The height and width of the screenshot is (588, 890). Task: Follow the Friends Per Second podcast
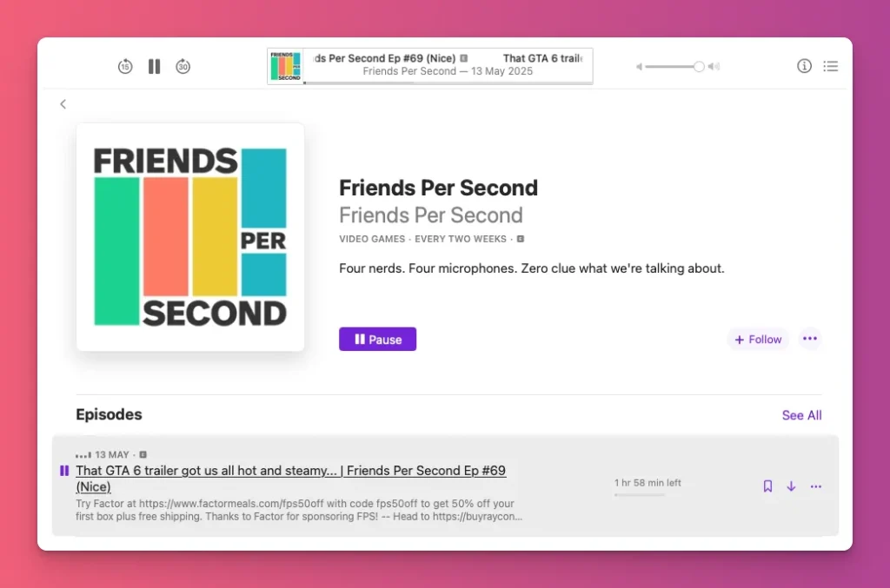[757, 340]
